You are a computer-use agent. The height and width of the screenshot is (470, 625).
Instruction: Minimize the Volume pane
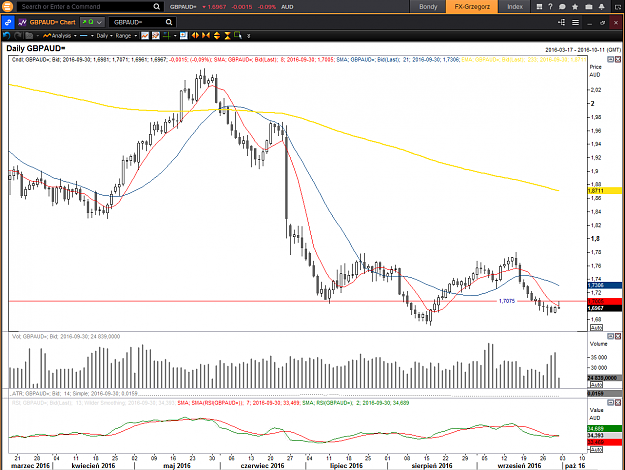tap(610, 336)
